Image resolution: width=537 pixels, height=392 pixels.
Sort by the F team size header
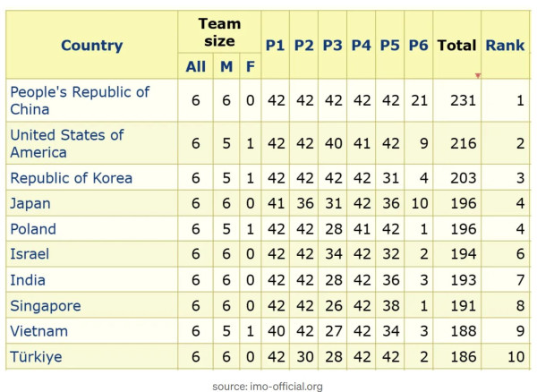point(251,66)
